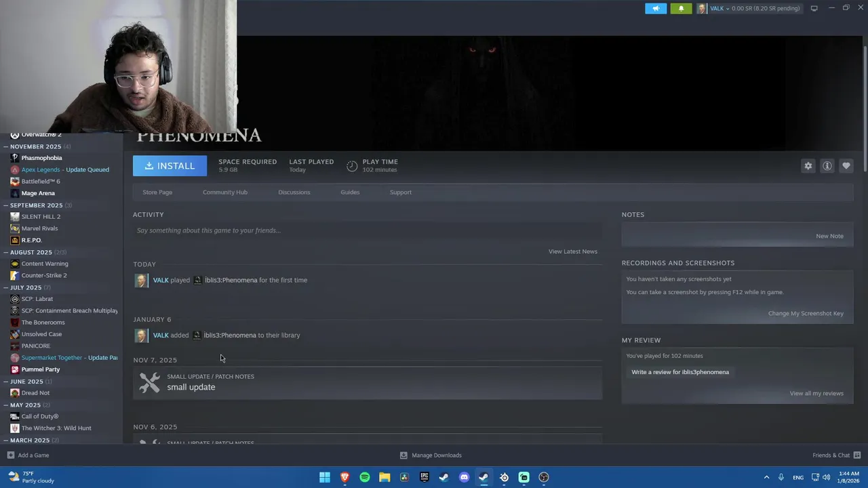868x488 pixels.
Task: Open Discord from taskbar
Action: click(464, 477)
